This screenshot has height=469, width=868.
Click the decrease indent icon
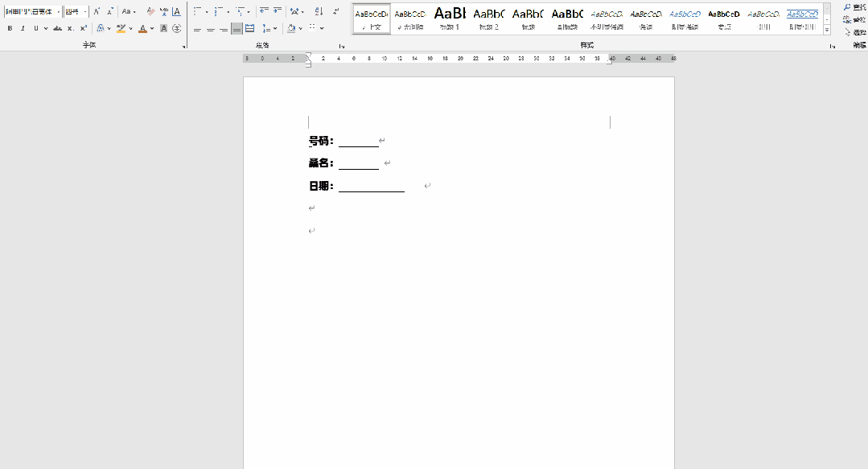click(264, 12)
